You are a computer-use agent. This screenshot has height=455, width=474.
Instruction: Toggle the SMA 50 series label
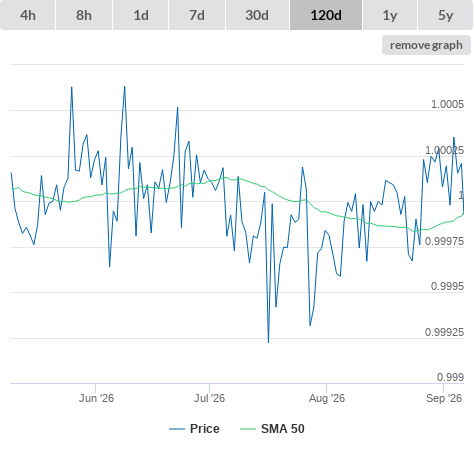click(283, 429)
